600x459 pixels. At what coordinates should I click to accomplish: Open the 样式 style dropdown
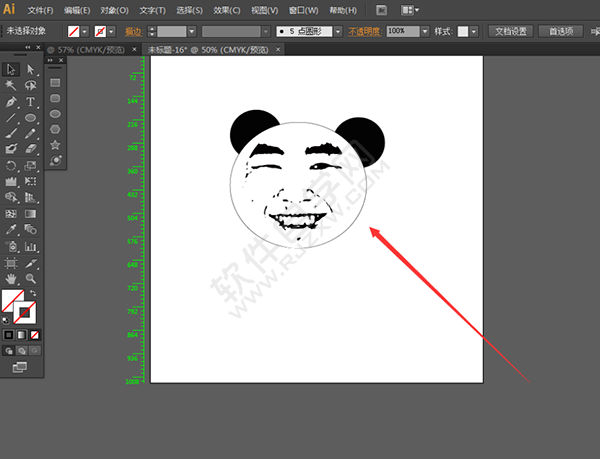(x=476, y=32)
